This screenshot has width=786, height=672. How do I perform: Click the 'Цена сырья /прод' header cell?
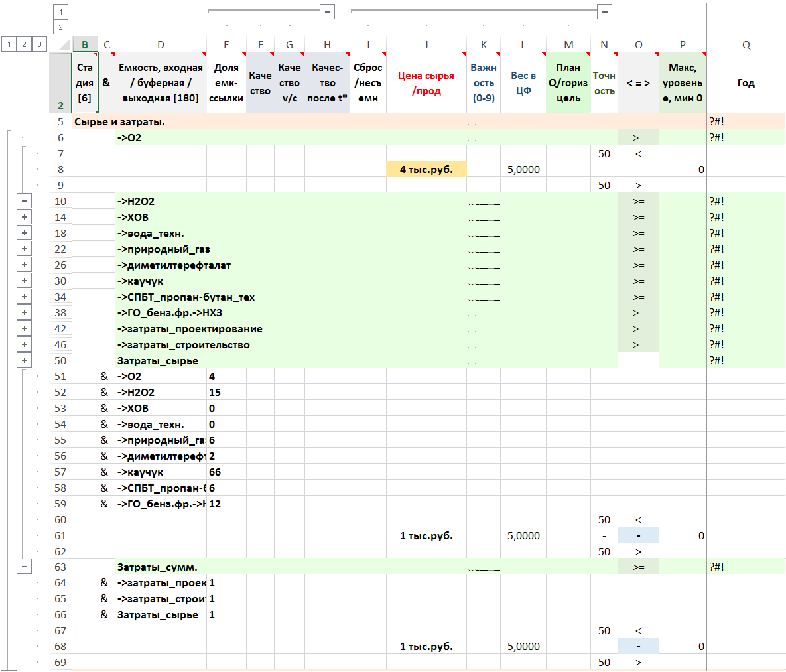click(426, 83)
